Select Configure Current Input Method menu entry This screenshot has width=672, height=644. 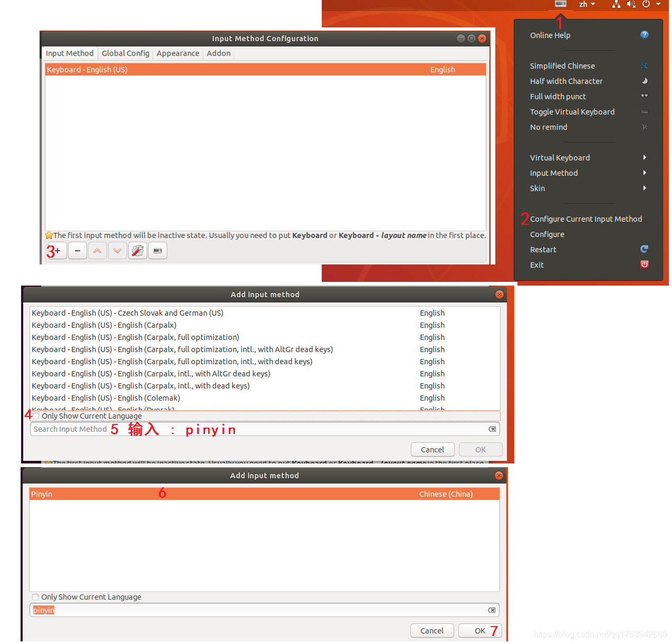coord(586,219)
